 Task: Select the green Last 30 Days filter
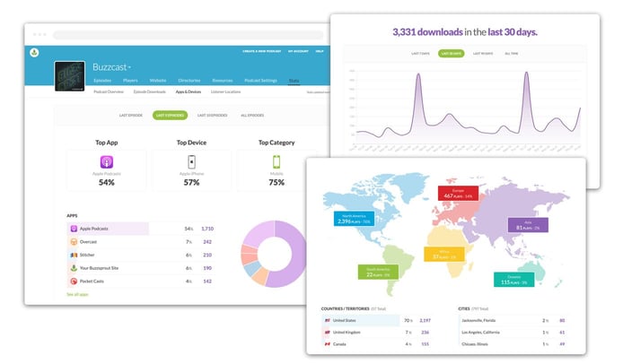(452, 53)
